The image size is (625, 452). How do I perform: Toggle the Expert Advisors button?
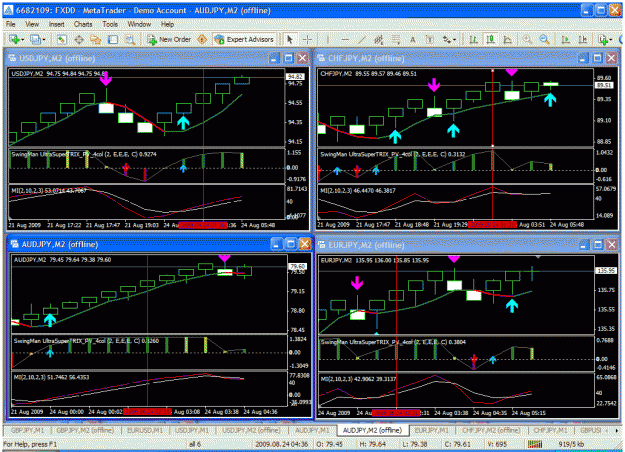244,39
